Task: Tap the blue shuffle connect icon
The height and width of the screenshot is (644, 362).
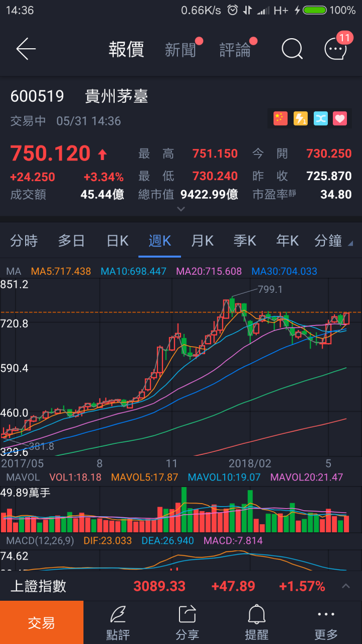Action: 320,119
